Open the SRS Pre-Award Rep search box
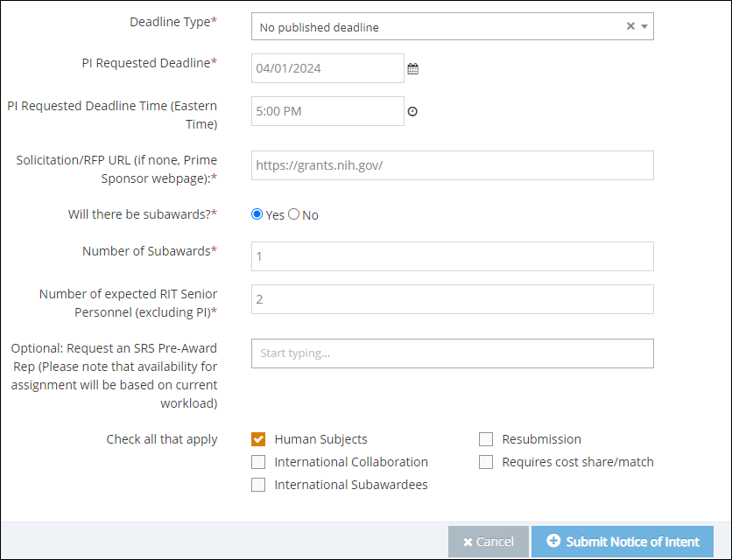 (x=452, y=353)
